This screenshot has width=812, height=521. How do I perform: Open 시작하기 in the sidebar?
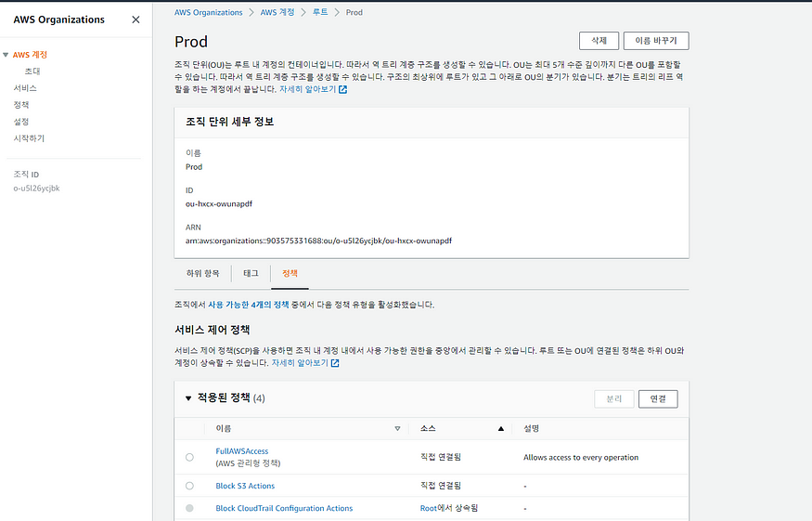pos(29,138)
